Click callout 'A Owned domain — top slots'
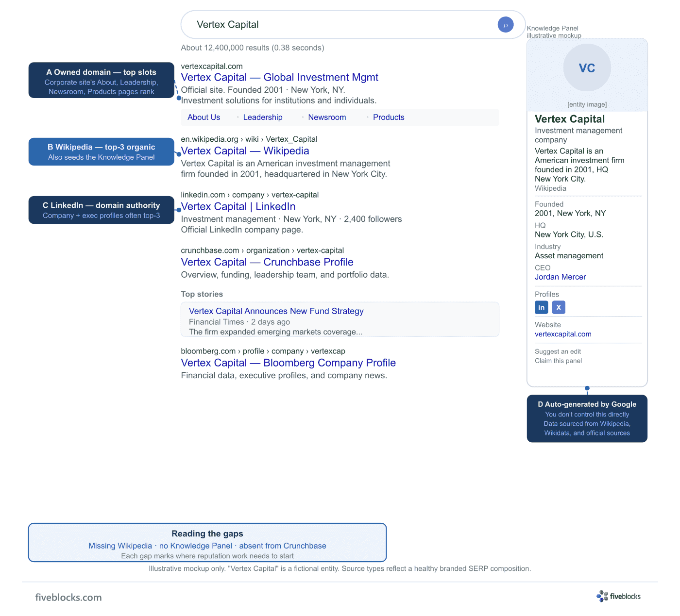This screenshot has height=616, width=680. click(101, 80)
